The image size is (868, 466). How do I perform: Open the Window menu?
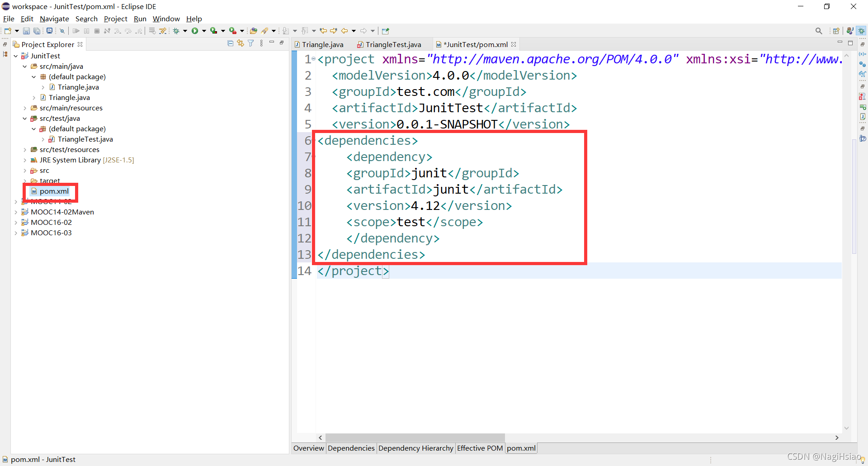click(166, 19)
